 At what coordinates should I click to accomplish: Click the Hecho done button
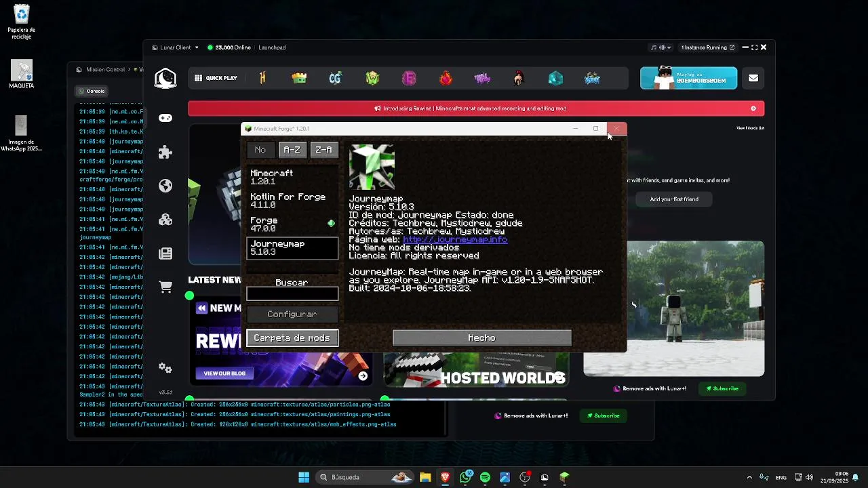(482, 338)
